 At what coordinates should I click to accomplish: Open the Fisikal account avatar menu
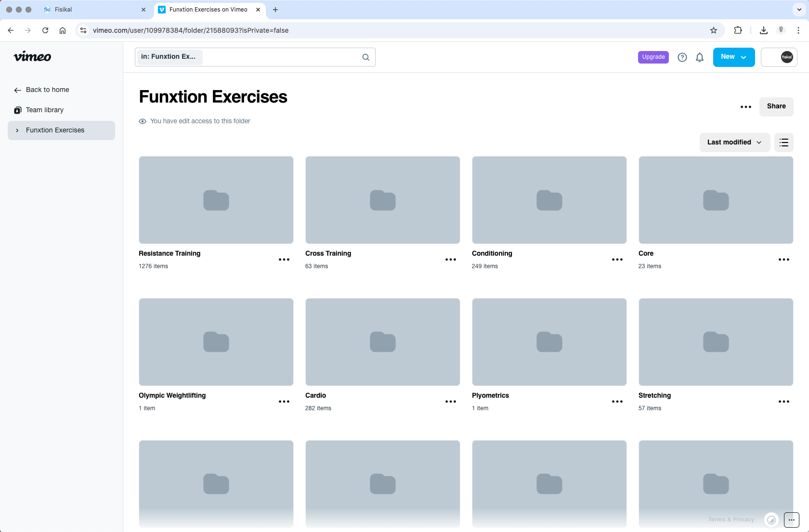tap(787, 57)
